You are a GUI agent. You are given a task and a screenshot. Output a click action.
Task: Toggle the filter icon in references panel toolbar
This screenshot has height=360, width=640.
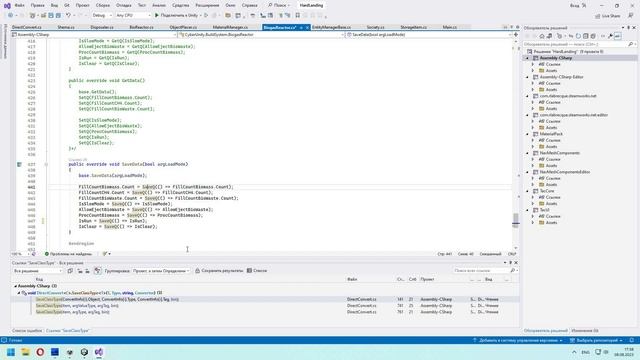coord(97,271)
